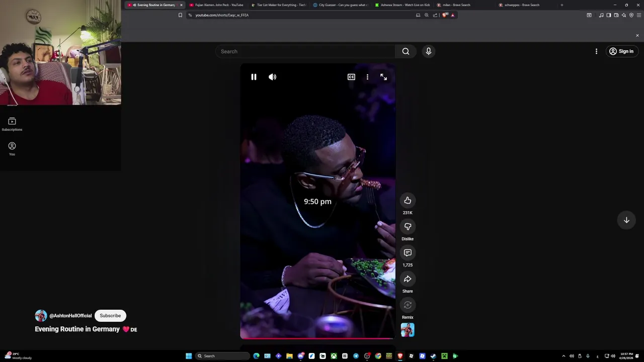The width and height of the screenshot is (644, 362).
Task: Open Steam from the taskbar
Action: click(433, 356)
